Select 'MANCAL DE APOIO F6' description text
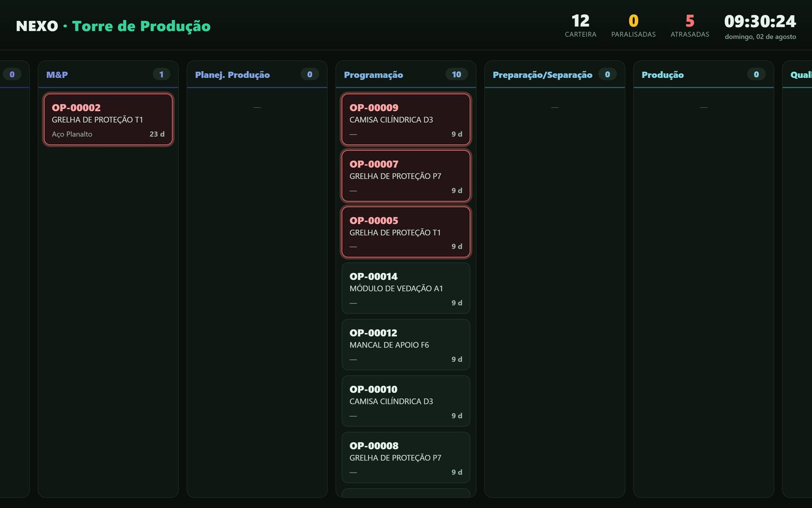 pos(389,345)
